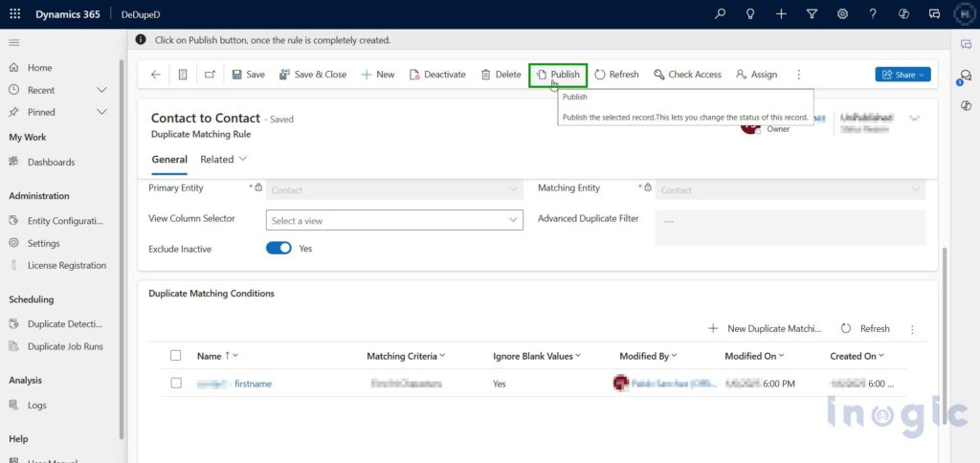This screenshot has width=980, height=463.
Task: Click Deactivate in the command bar
Action: tap(437, 75)
